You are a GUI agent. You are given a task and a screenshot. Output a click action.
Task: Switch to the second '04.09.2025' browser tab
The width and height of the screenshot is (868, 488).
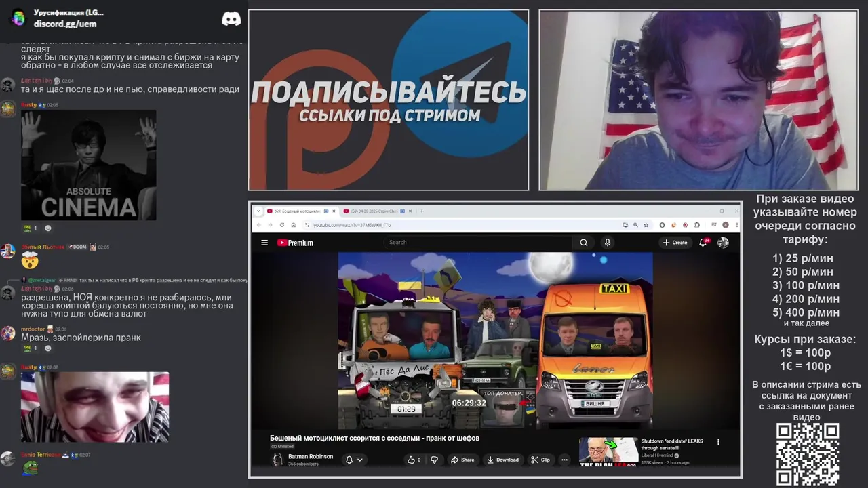(376, 211)
